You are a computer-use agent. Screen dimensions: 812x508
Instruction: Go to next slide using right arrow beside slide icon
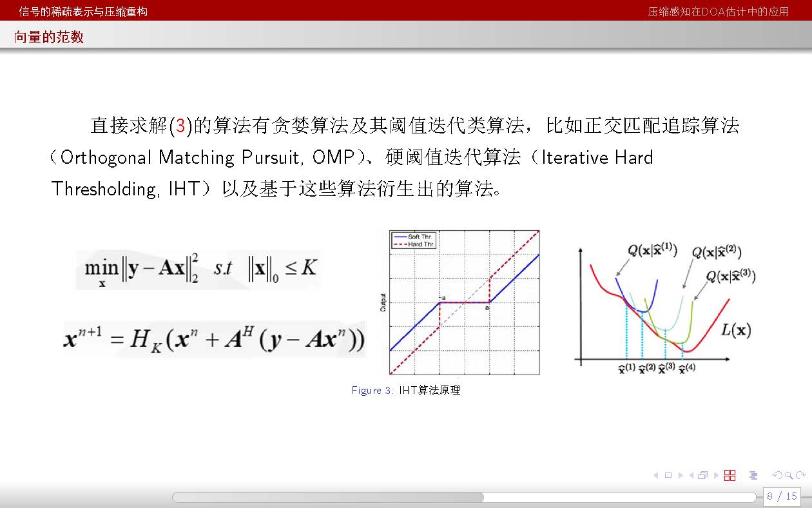point(681,475)
